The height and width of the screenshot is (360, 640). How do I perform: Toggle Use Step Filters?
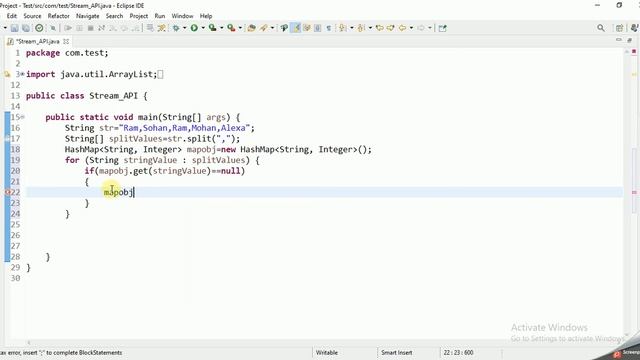[x=162, y=28]
